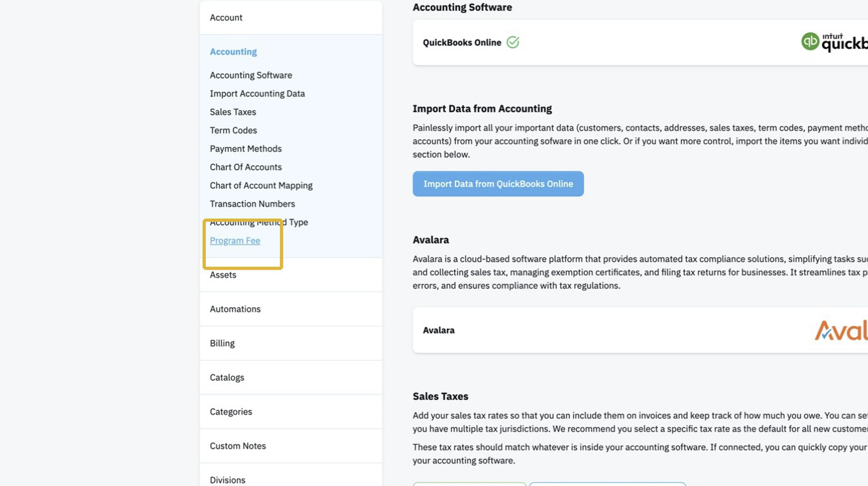
Task: Select Payment Methods in sidebar
Action: [x=245, y=149]
